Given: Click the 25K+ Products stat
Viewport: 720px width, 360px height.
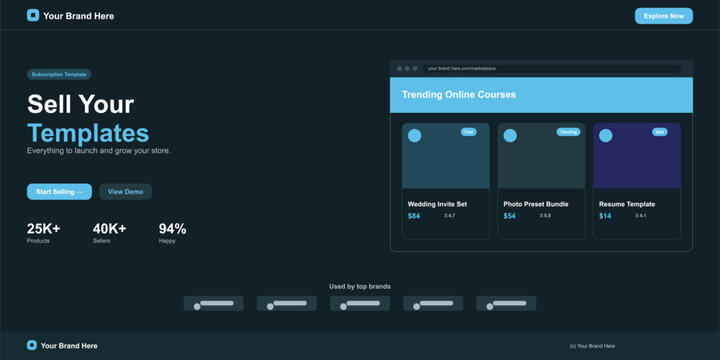Looking at the screenshot, I should pos(44,233).
